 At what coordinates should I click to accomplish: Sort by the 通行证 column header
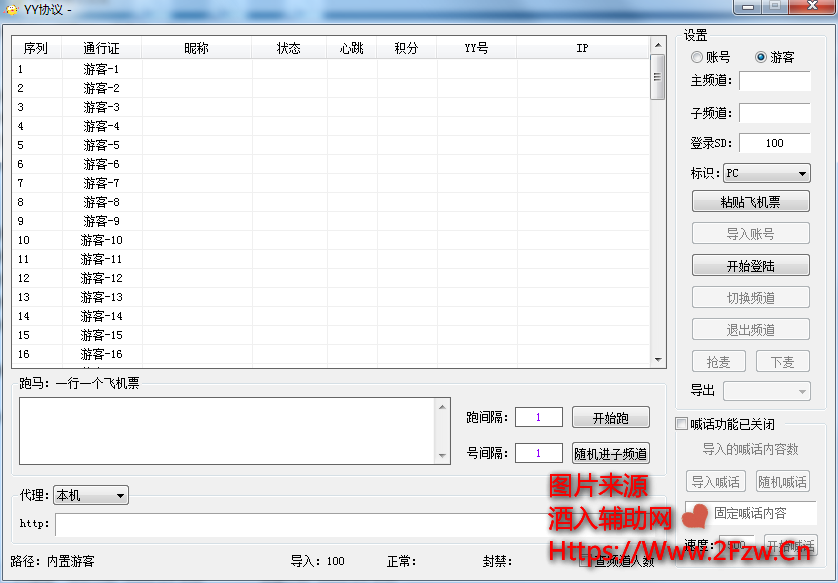(x=102, y=48)
